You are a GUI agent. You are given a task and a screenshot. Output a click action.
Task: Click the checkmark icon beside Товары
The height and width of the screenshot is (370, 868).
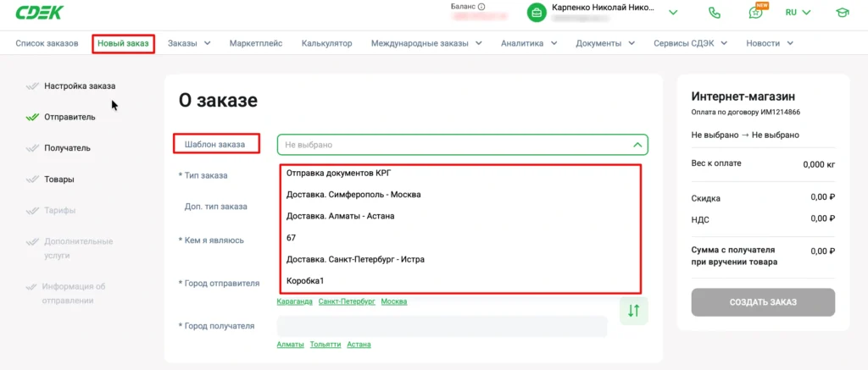click(x=32, y=179)
